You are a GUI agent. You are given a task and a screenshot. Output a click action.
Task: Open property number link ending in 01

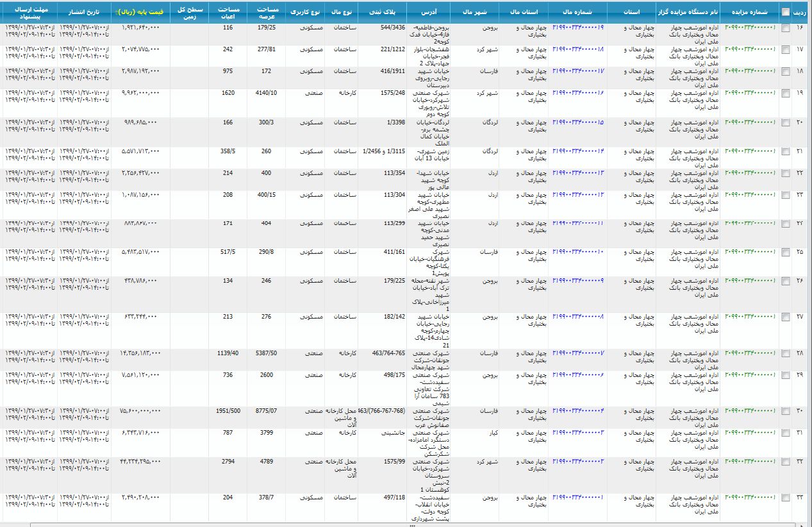(577, 498)
